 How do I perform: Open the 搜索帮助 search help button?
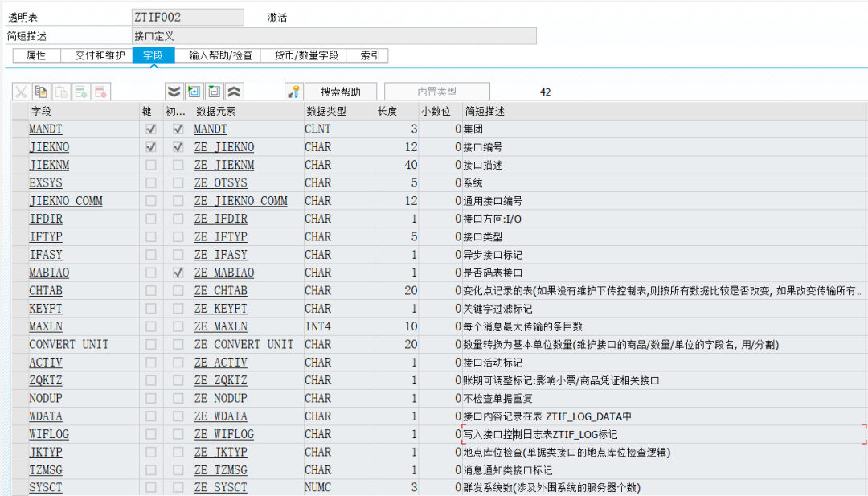[x=341, y=92]
